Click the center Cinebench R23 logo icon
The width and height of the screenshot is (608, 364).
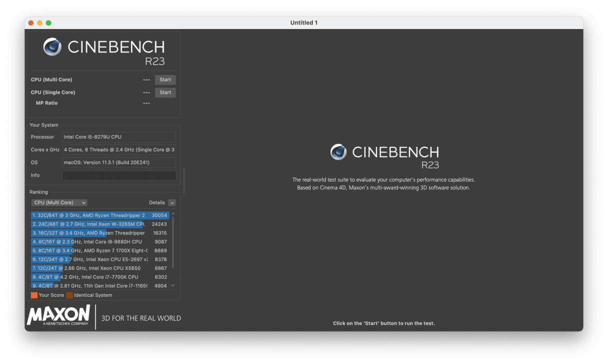click(x=338, y=152)
